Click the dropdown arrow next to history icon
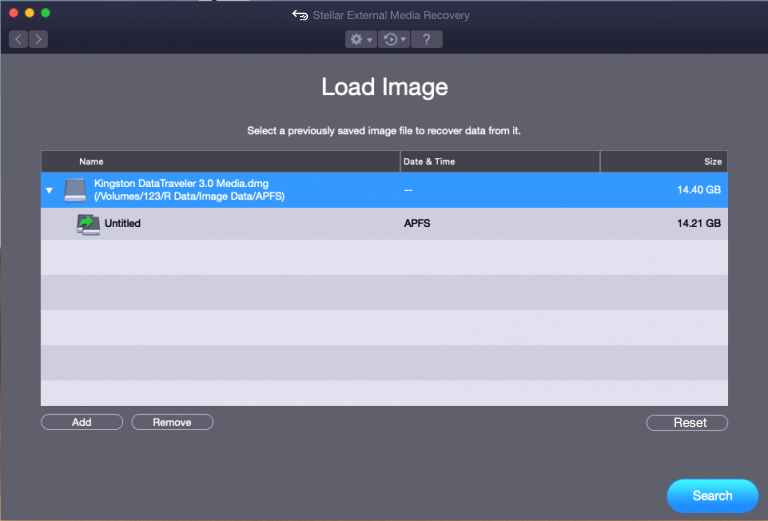This screenshot has height=521, width=768. point(403,39)
